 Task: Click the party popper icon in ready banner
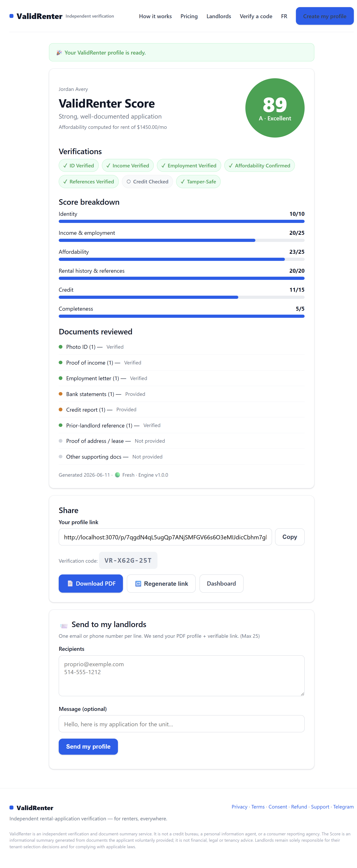(x=59, y=53)
